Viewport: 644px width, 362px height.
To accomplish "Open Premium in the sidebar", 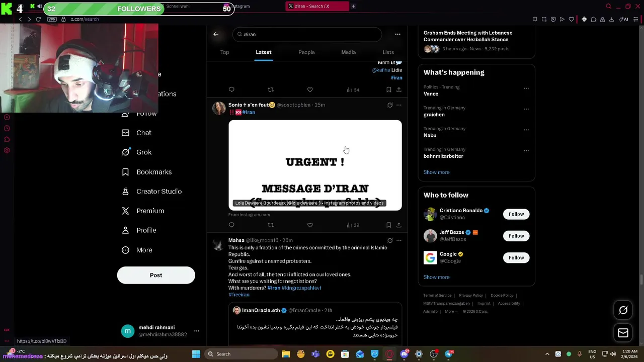I will click(x=143, y=211).
